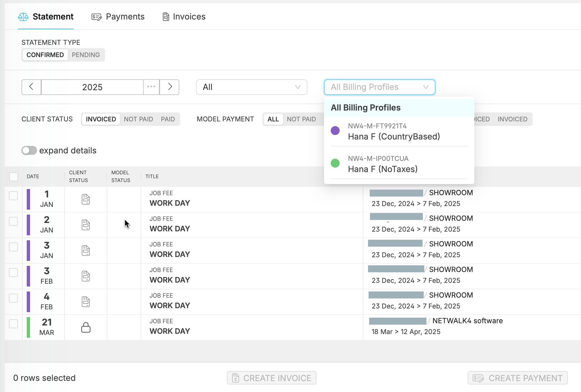
Task: Open the year options with the ellipsis button
Action: point(151,87)
